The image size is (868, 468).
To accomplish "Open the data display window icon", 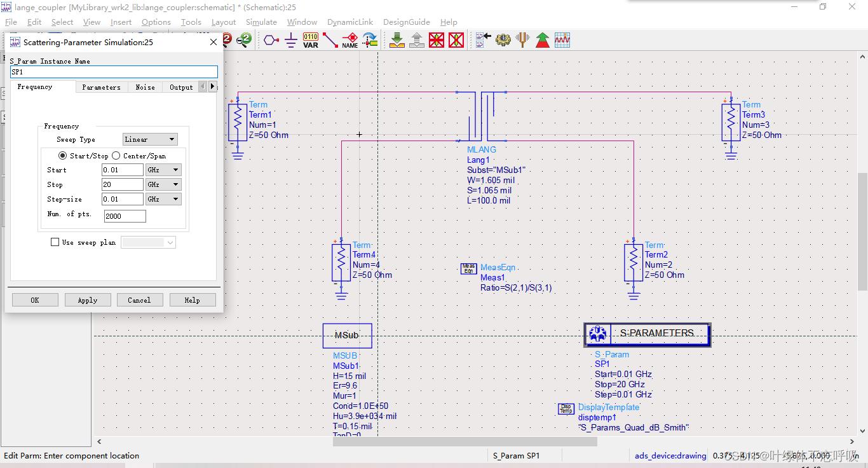I will 562,40.
